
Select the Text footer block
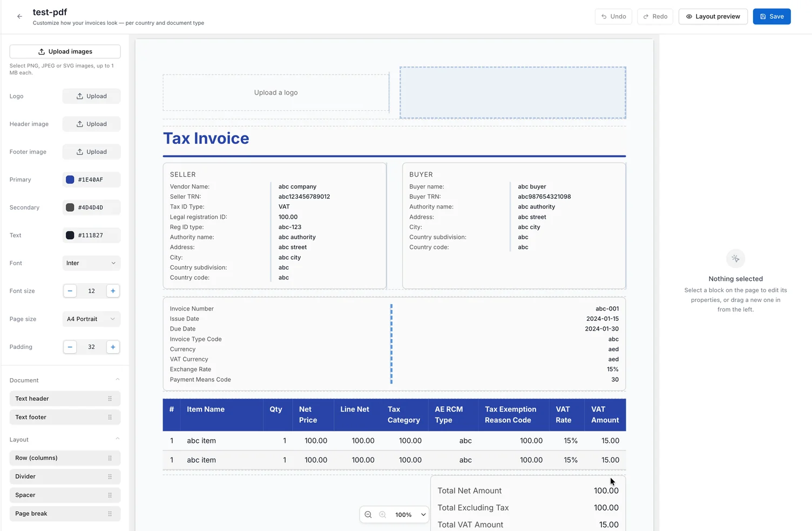click(65, 417)
